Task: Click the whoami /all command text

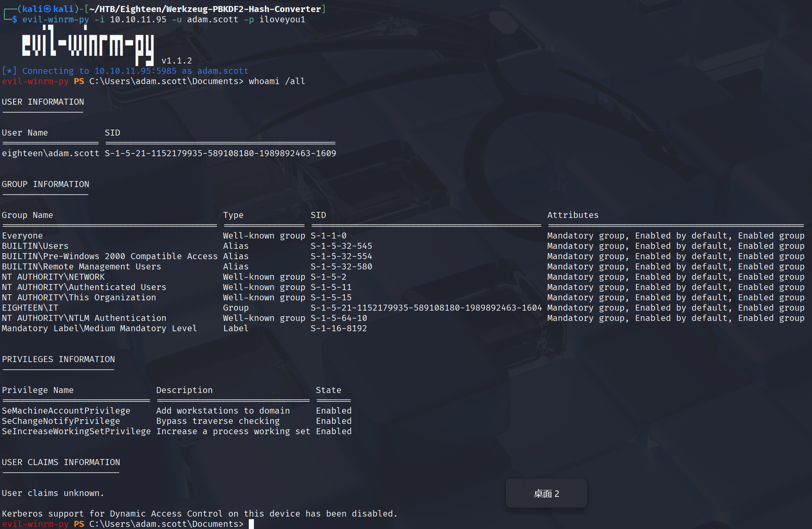Action: [277, 81]
